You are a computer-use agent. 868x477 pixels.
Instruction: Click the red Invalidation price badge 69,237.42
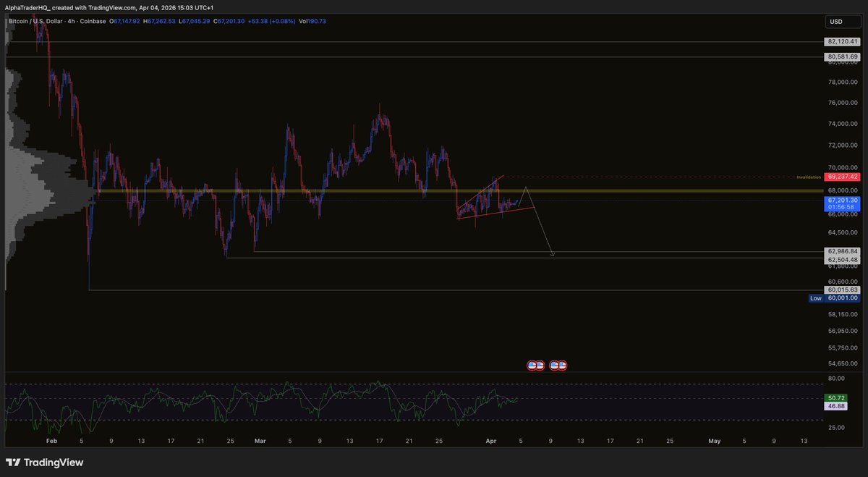point(841,176)
